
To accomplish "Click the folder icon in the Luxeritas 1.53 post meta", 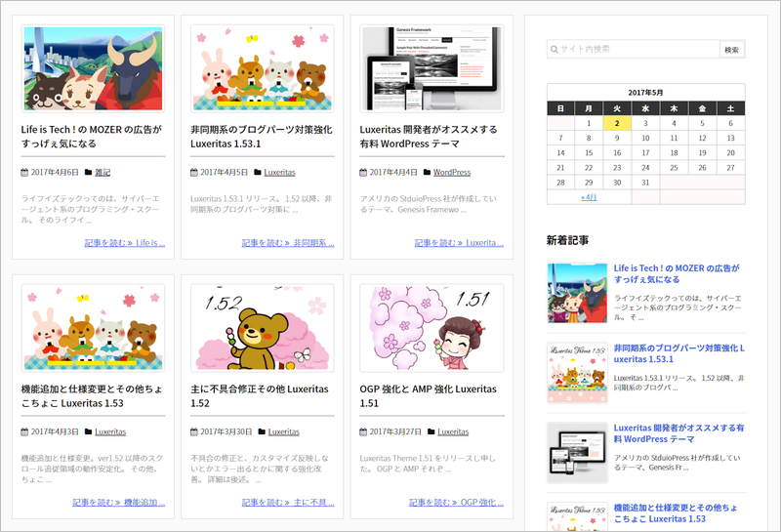I will [88, 431].
